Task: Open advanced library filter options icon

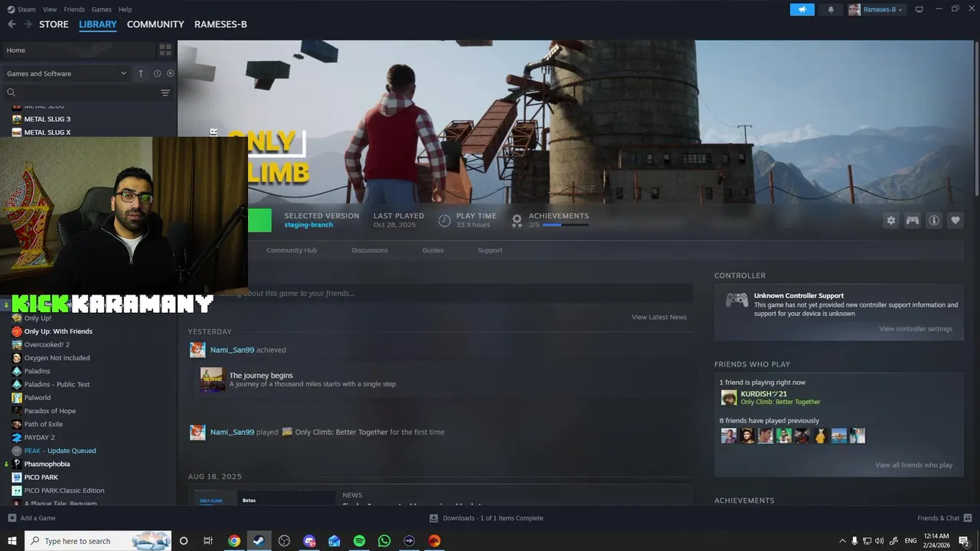Action: (165, 93)
